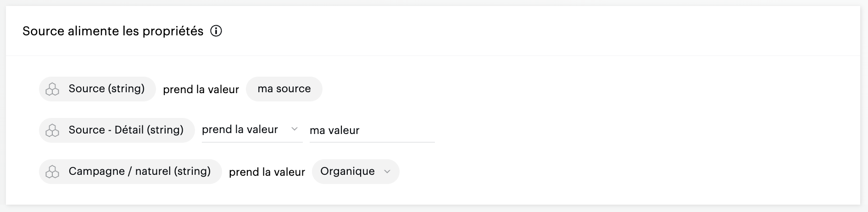Screen dimensions: 868x212
Task: Click the "Source alimente les propriétés" title
Action: pos(113,31)
